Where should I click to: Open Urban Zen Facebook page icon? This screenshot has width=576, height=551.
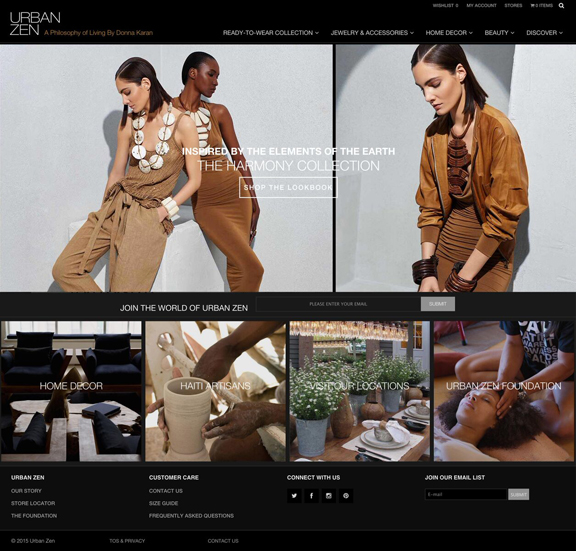coord(312,496)
